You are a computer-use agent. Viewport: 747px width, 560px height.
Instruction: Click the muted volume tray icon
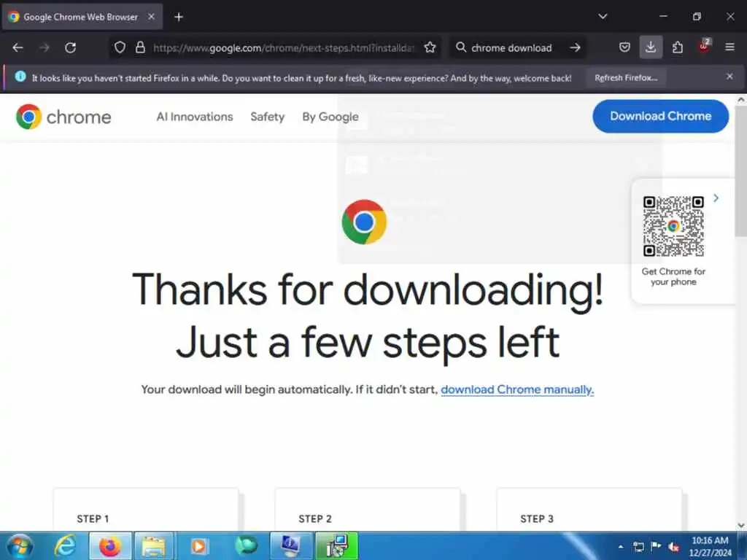(x=673, y=547)
